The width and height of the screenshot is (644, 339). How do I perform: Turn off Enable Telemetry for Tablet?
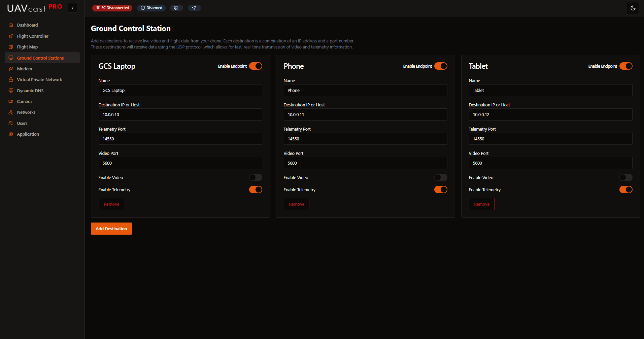tap(625, 190)
